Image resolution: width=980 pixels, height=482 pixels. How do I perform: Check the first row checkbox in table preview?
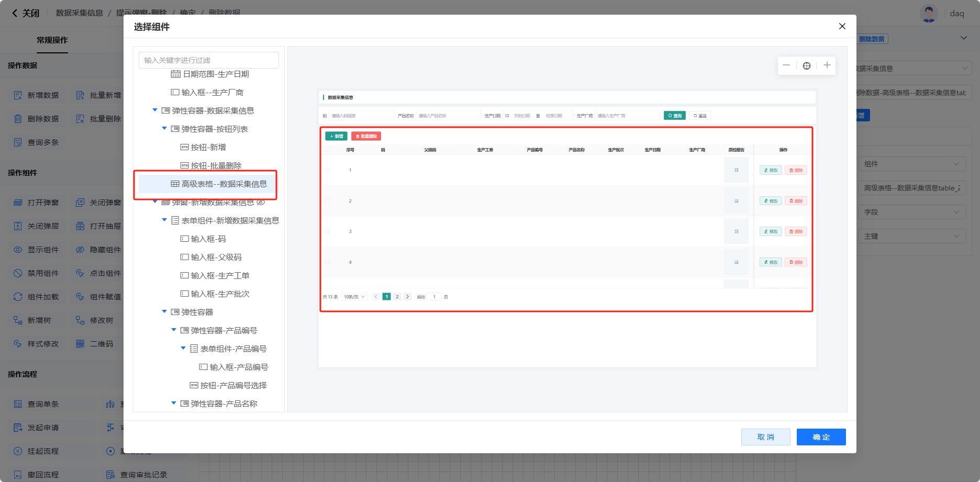coord(328,170)
